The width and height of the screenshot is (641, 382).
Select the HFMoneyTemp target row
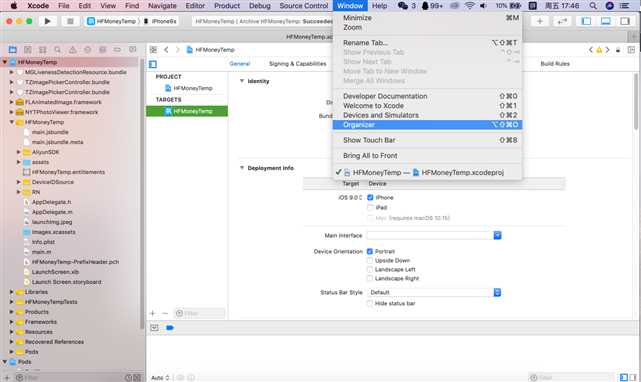pos(187,111)
